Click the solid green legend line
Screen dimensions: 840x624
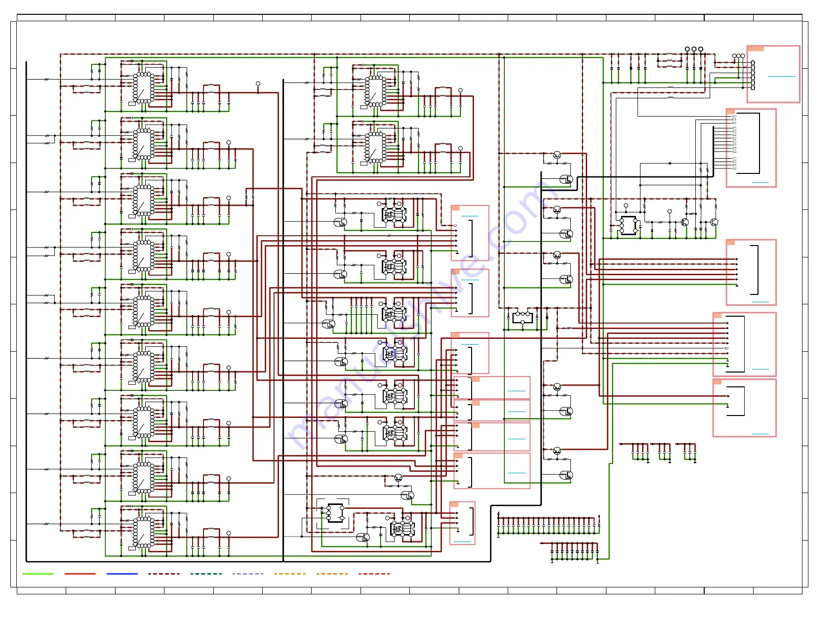pos(38,574)
